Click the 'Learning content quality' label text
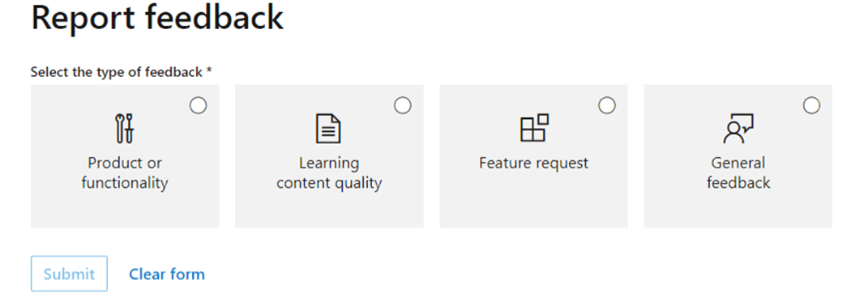Image resolution: width=868 pixels, height=306 pixels. [329, 172]
